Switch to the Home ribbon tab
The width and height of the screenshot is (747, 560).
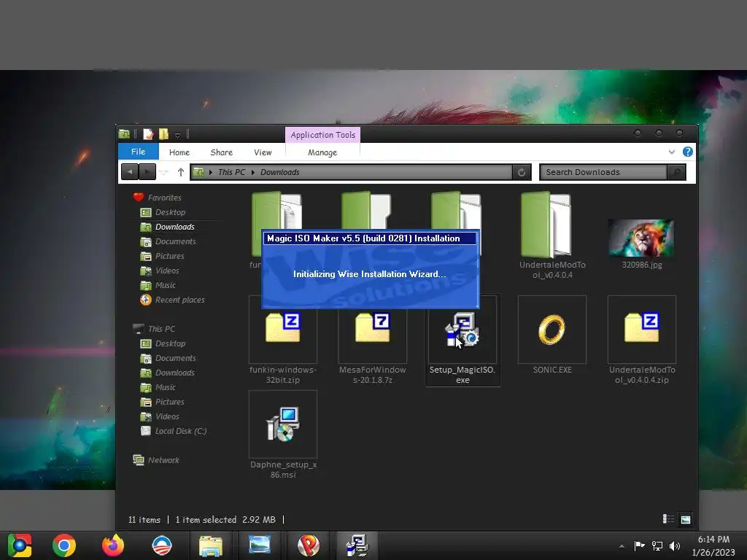(x=179, y=152)
